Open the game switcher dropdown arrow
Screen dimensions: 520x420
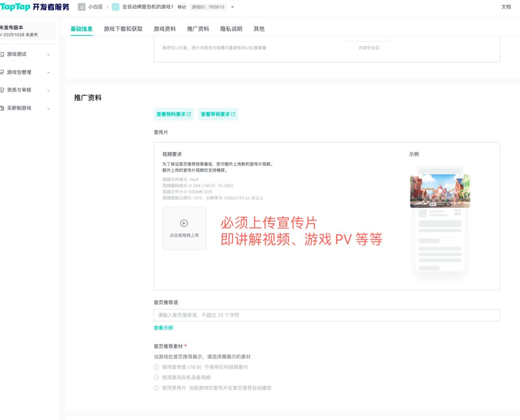pos(233,7)
